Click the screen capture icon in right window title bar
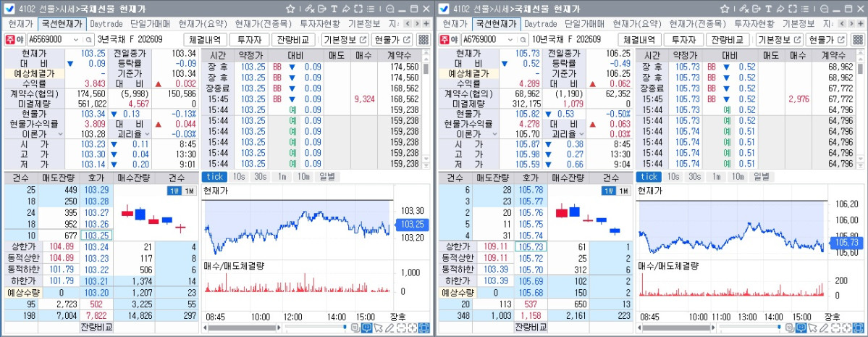 click(x=793, y=9)
